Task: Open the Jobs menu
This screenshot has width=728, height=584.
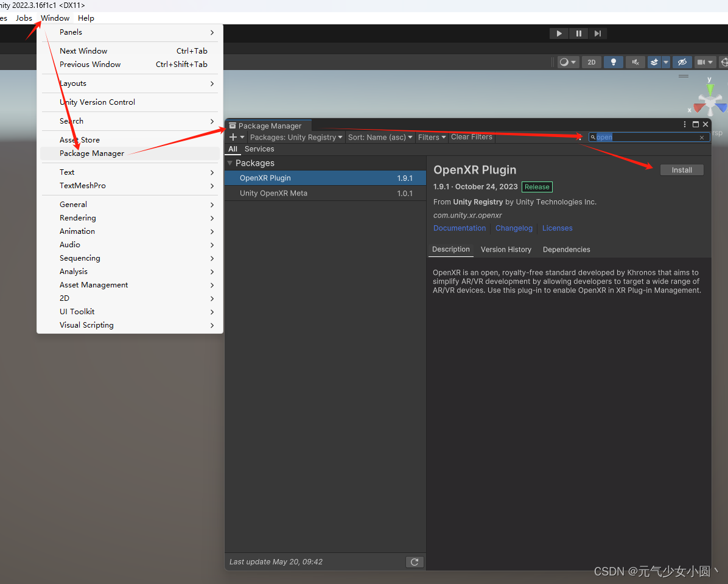Action: 24,18
